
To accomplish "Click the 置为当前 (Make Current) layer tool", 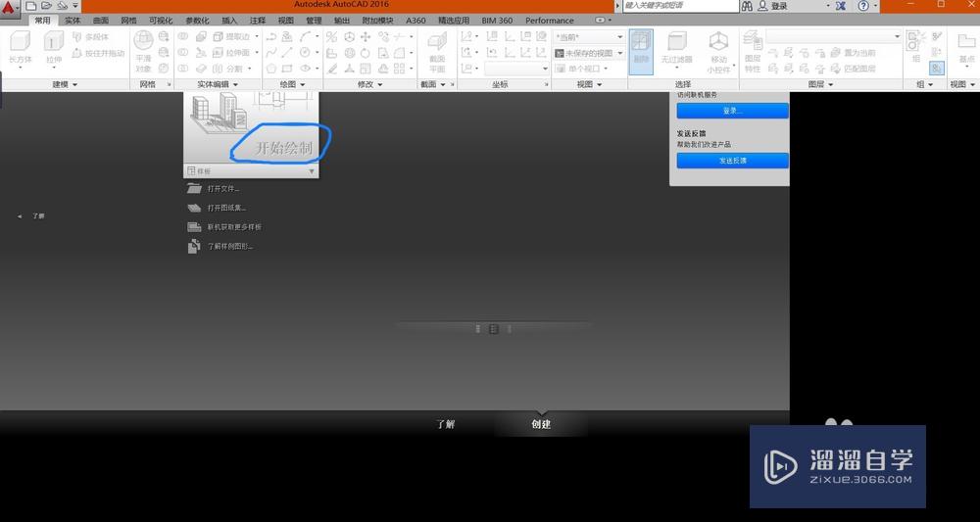I will [x=852, y=53].
